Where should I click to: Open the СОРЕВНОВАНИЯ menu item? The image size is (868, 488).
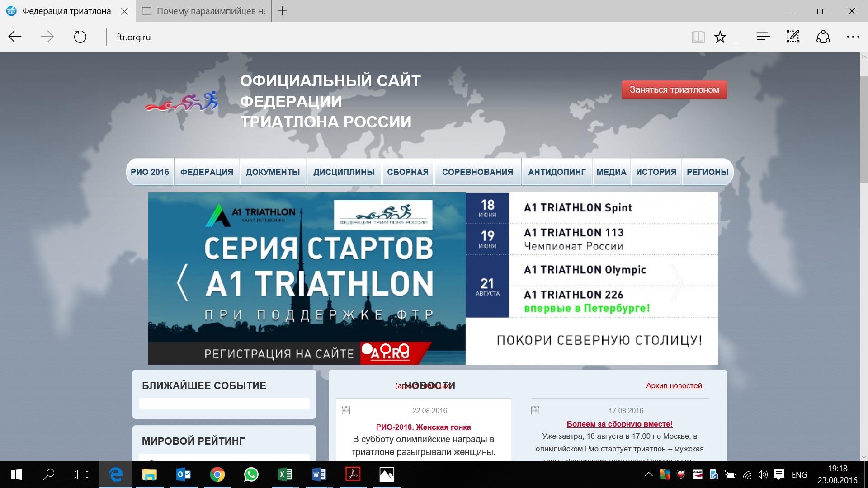pos(477,172)
